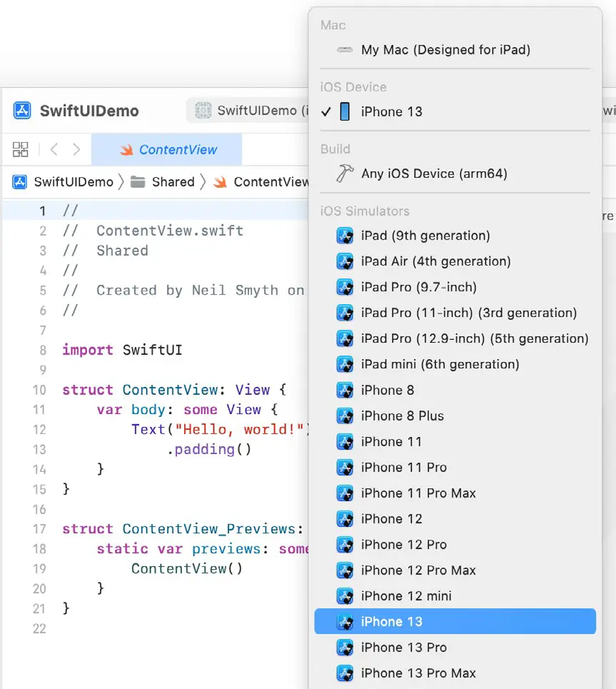Click the simulator icon for iPhone 12 Pro

[345, 545]
